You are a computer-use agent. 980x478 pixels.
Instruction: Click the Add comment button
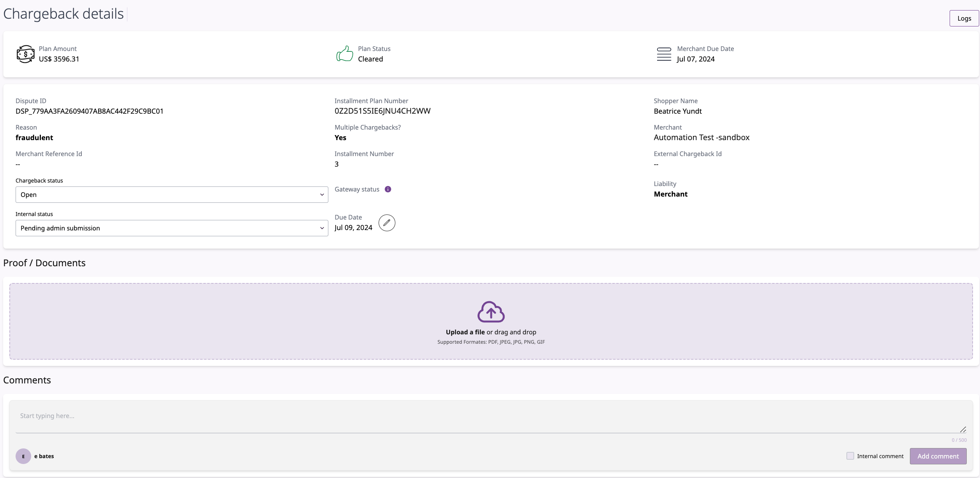click(x=938, y=456)
